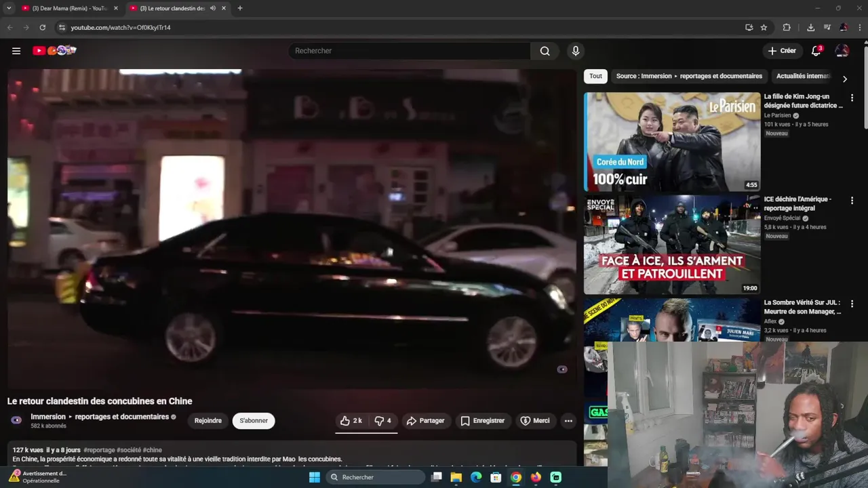Close the Dear Mama (Remix) tab
The height and width of the screenshot is (488, 868).
(116, 8)
